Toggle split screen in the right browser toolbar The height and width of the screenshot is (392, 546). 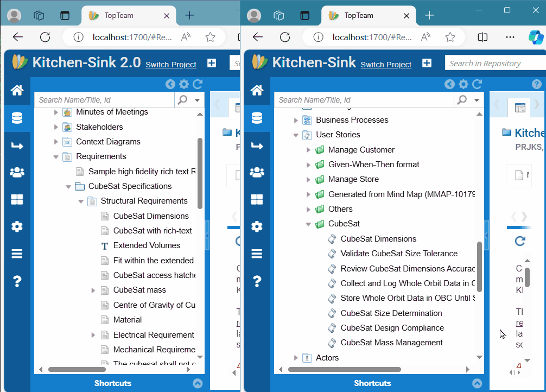pyautogui.click(x=482, y=37)
